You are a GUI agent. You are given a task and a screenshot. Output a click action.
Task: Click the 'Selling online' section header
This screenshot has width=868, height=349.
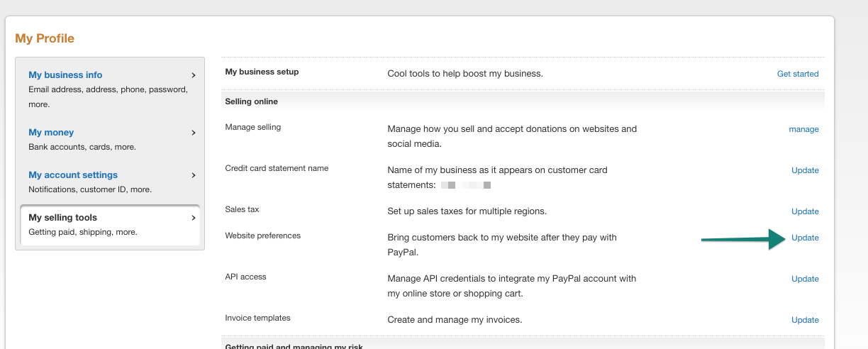(251, 101)
